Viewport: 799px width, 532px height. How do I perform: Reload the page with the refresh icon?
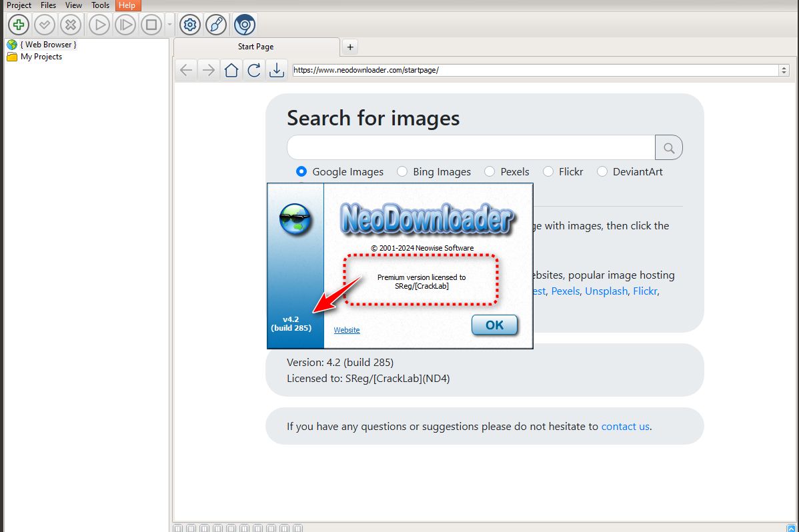[253, 70]
